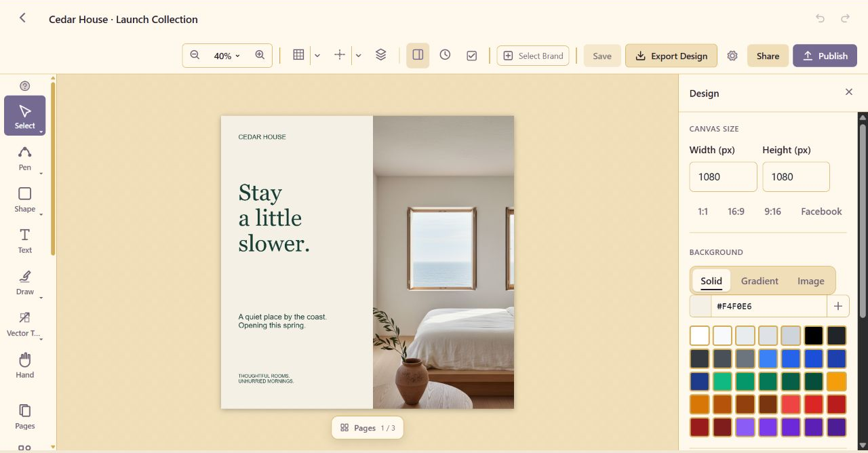Viewport: 868px width, 453px height.
Task: Toggle the Design side panel icon
Action: pyautogui.click(x=418, y=56)
